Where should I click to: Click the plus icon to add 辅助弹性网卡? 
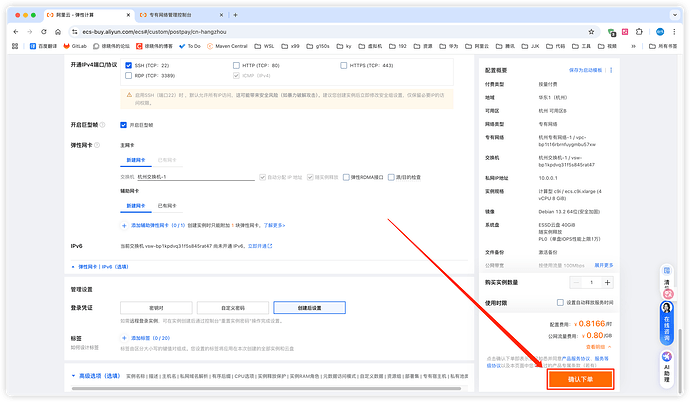[123, 226]
